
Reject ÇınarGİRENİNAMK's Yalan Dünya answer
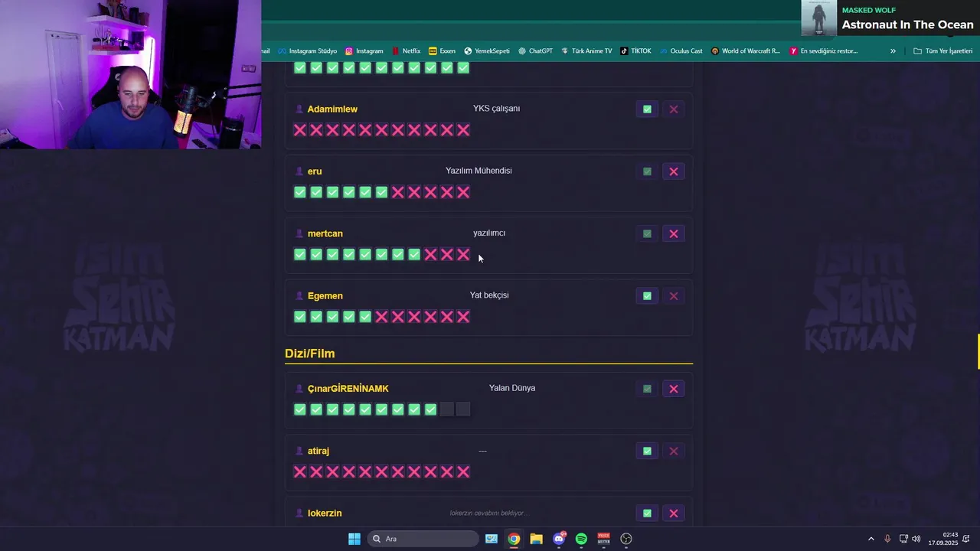[x=674, y=389]
